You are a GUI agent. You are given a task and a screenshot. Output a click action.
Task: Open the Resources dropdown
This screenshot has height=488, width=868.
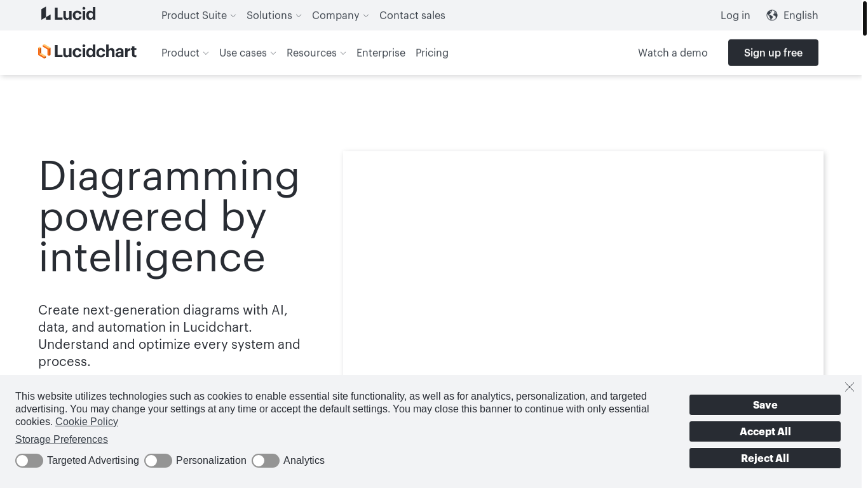point(316,53)
